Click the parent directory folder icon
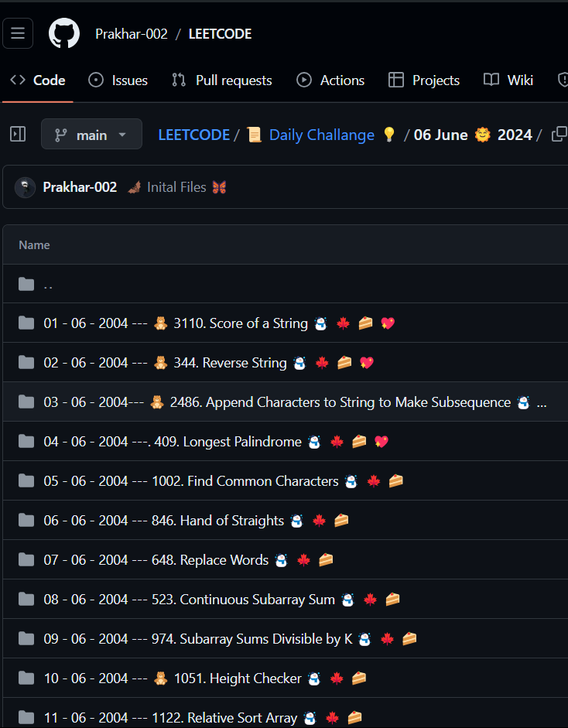The height and width of the screenshot is (728, 568). [26, 284]
